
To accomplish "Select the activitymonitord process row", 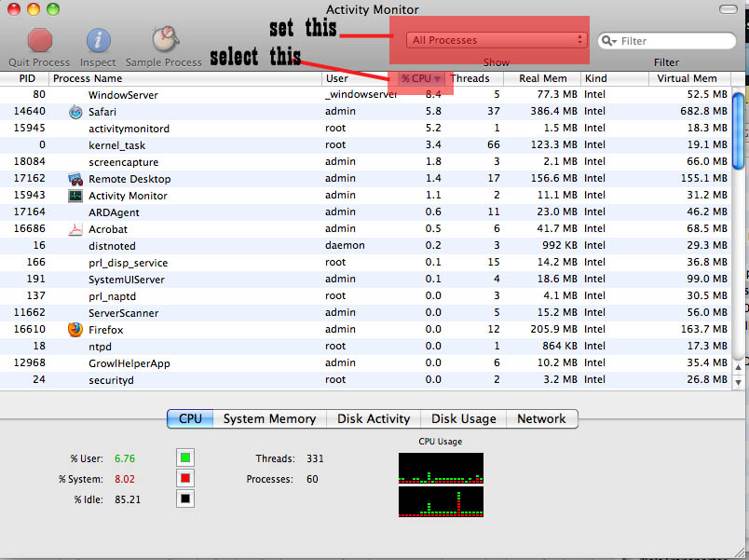I will [x=365, y=128].
